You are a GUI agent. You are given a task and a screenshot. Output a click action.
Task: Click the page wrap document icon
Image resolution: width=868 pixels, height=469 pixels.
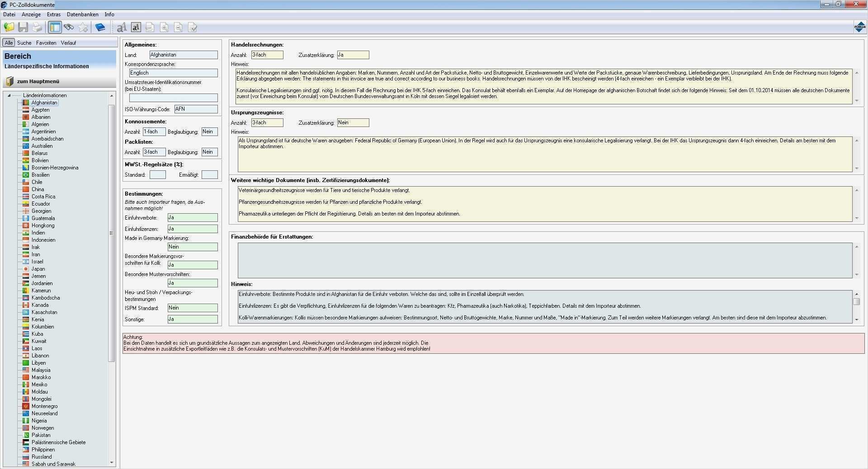click(150, 28)
